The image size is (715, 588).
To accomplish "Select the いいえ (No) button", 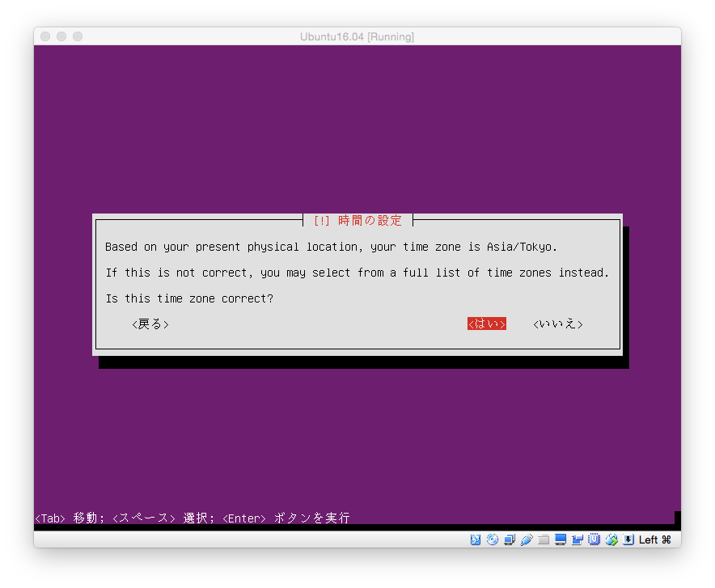I will point(557,324).
